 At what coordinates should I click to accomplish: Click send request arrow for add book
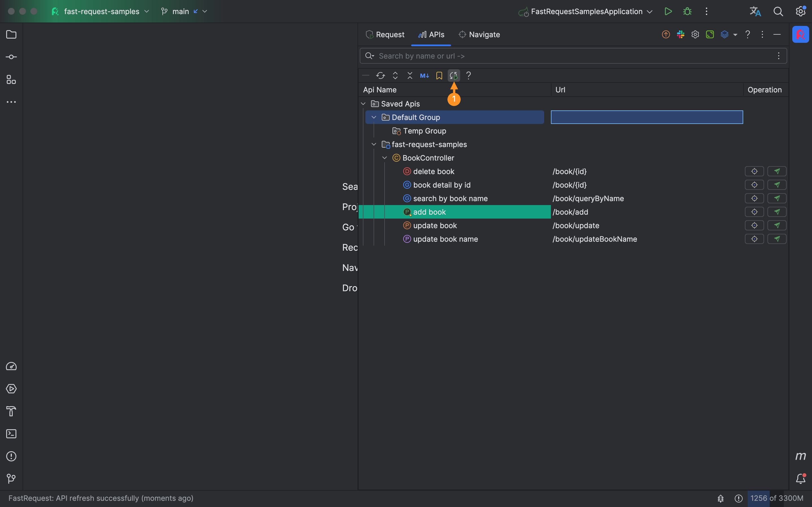click(x=777, y=212)
